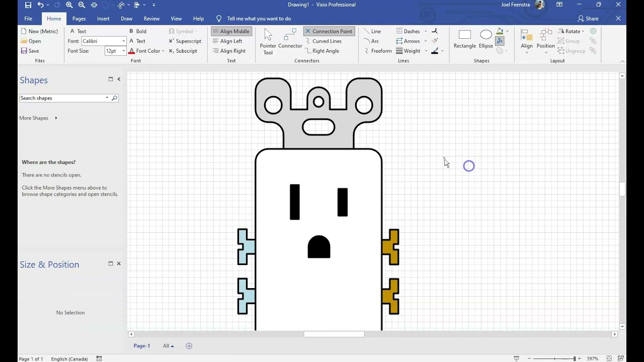
Task: Toggle Bold formatting
Action: click(137, 31)
